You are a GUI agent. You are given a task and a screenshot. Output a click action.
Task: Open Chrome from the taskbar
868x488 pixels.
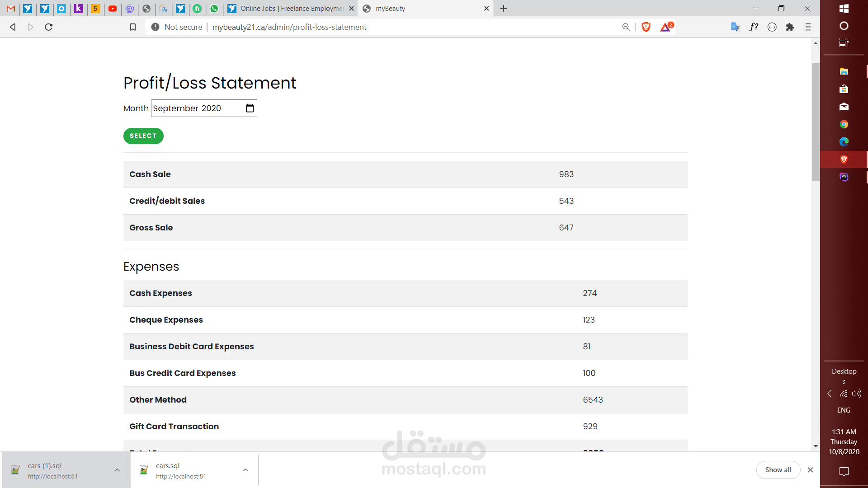click(844, 124)
